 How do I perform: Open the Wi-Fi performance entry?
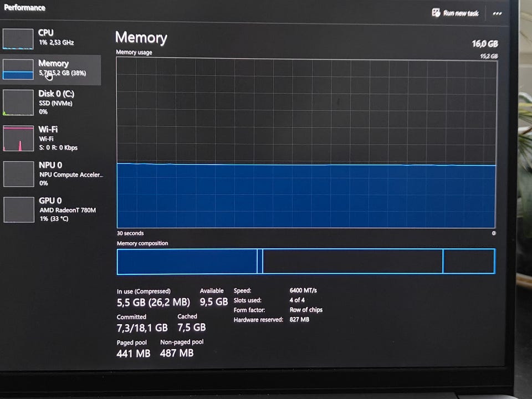[51, 138]
